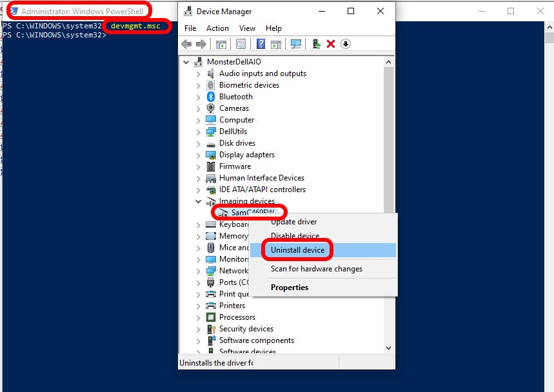
Task: Expand the Bluetooth category arrow
Action: [x=199, y=97]
